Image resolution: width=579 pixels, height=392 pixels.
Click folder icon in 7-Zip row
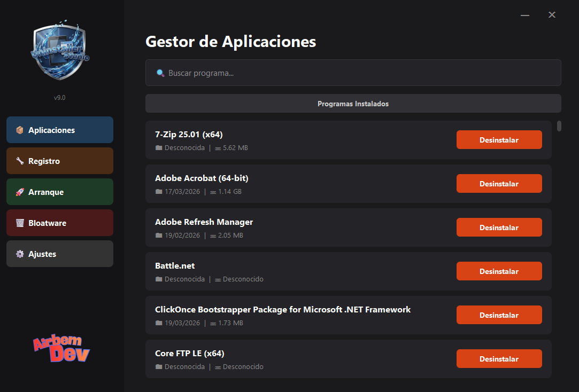tap(159, 148)
